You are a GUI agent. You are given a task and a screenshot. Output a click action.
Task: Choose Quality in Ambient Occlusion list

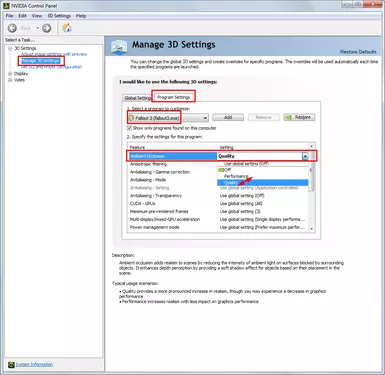262,182
